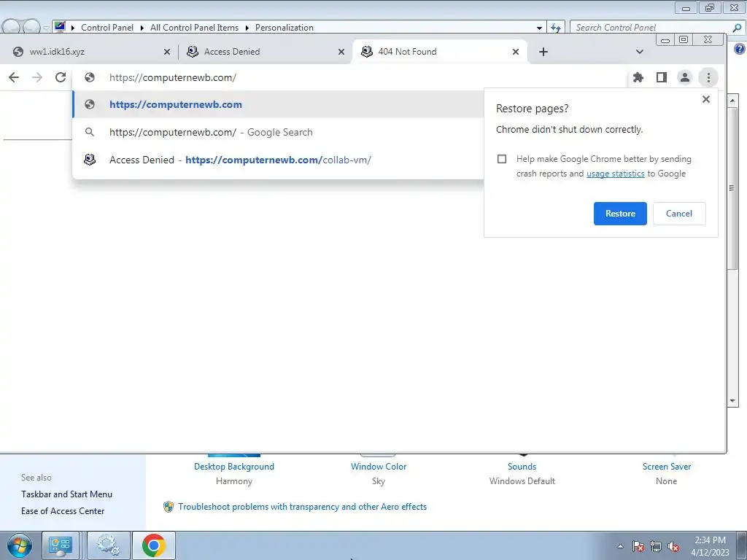Image resolution: width=747 pixels, height=560 pixels.
Task: Select the Google Search suggestion
Action: click(x=278, y=132)
